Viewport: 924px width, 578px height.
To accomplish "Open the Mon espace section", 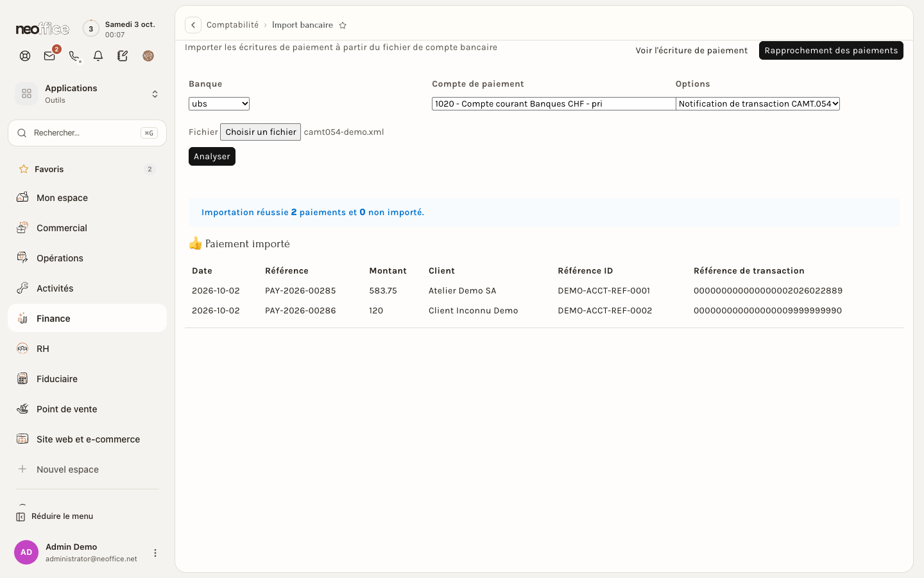I will point(87,197).
